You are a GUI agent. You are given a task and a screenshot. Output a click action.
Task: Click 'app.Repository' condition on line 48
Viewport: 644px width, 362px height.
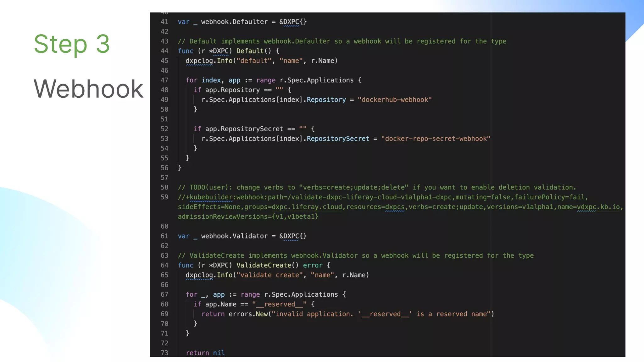tap(233, 90)
